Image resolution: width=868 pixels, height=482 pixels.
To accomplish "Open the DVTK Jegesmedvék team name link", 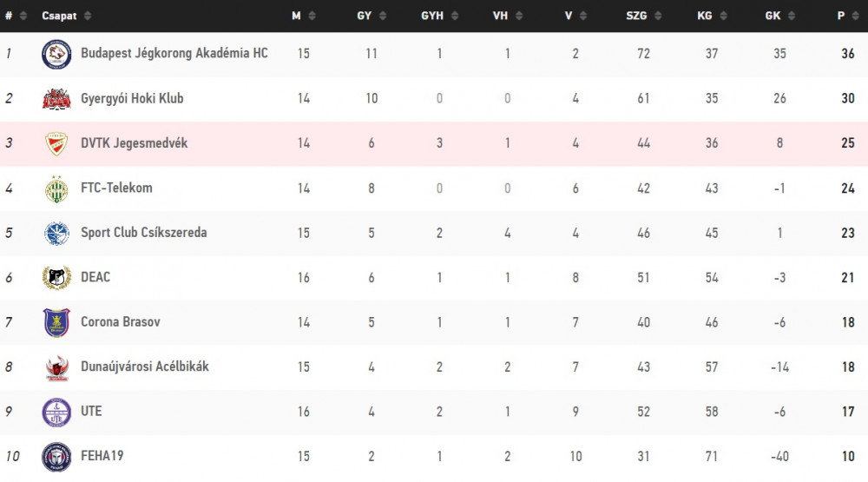I will click(134, 143).
